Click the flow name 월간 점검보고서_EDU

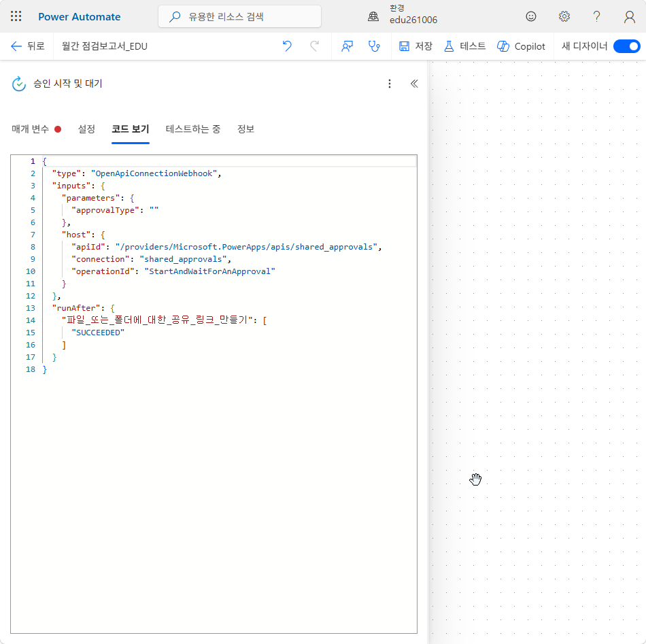click(105, 46)
